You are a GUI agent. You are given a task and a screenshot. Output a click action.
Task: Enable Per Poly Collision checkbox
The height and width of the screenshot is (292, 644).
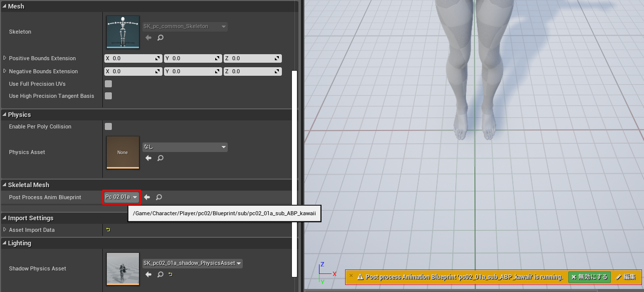(x=108, y=126)
